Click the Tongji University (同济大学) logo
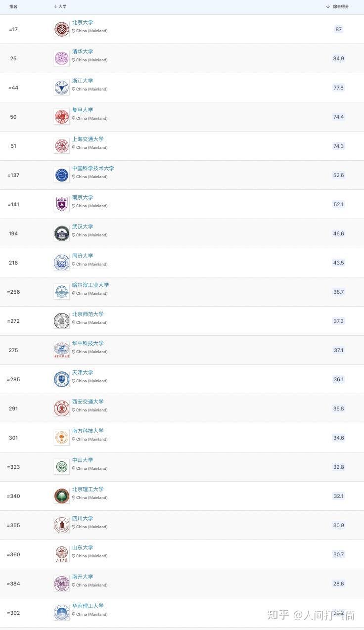The image size is (364, 630). [x=62, y=263]
